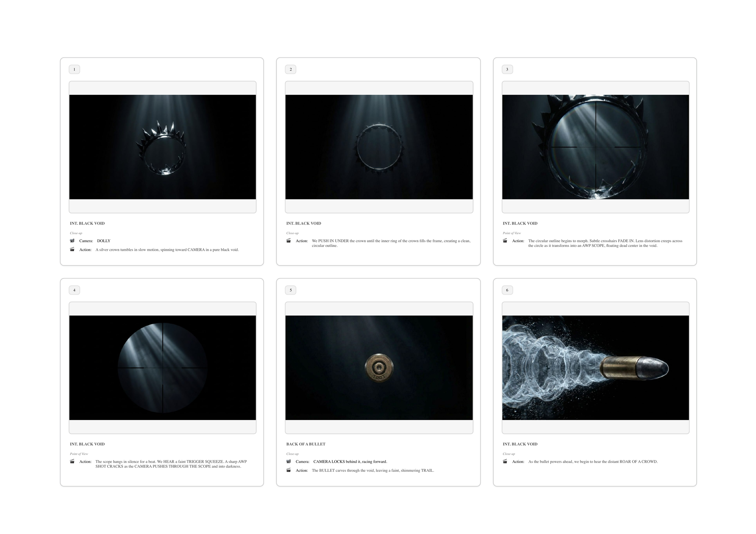
Task: Click the clapperboard action icon in panel 2
Action: (x=288, y=241)
